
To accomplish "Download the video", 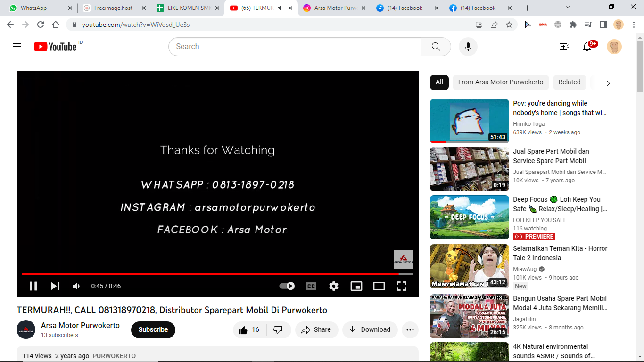I will coord(370,330).
